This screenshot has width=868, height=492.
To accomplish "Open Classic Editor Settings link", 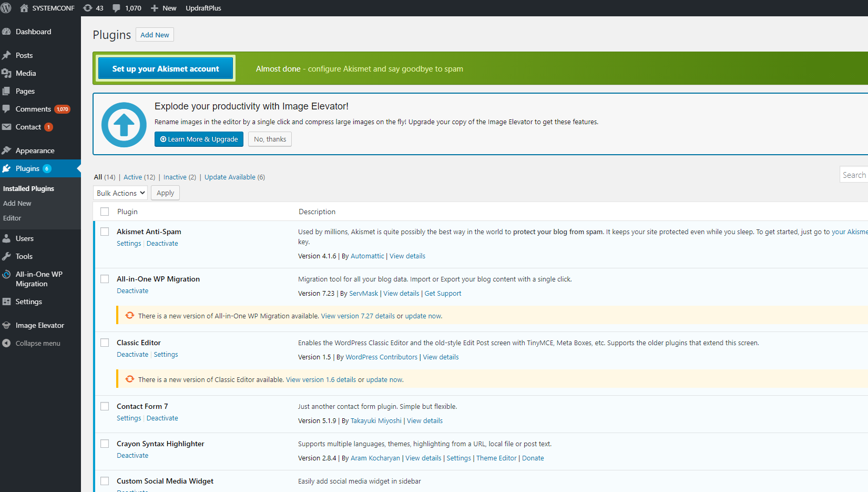I will (166, 355).
